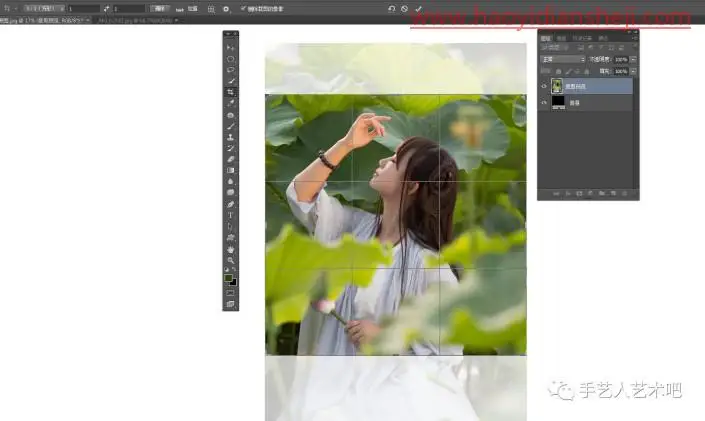Click the crop width input field
This screenshot has width=705, height=421.
click(84, 9)
